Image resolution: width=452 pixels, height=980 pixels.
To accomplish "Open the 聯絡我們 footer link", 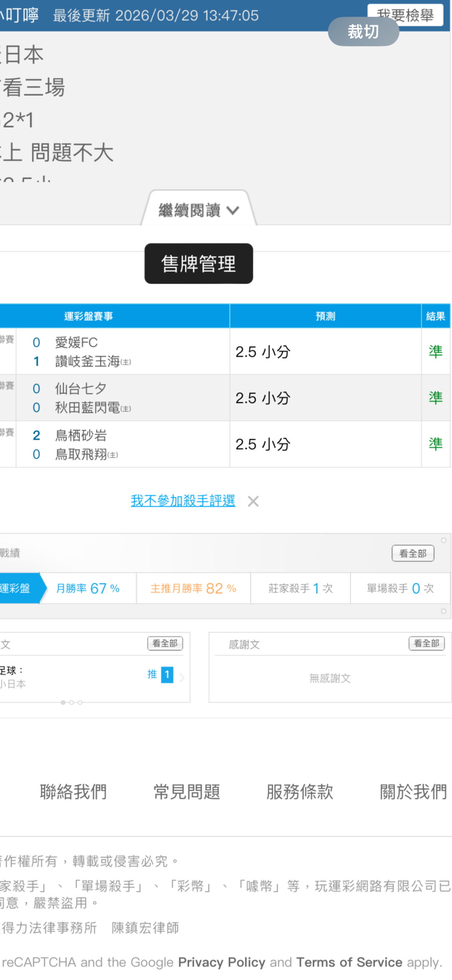I will click(74, 792).
